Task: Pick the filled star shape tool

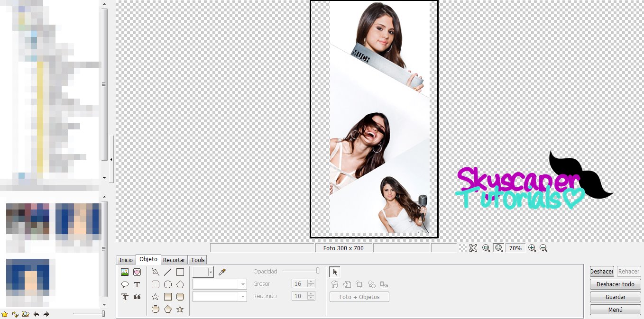Action: click(x=180, y=309)
